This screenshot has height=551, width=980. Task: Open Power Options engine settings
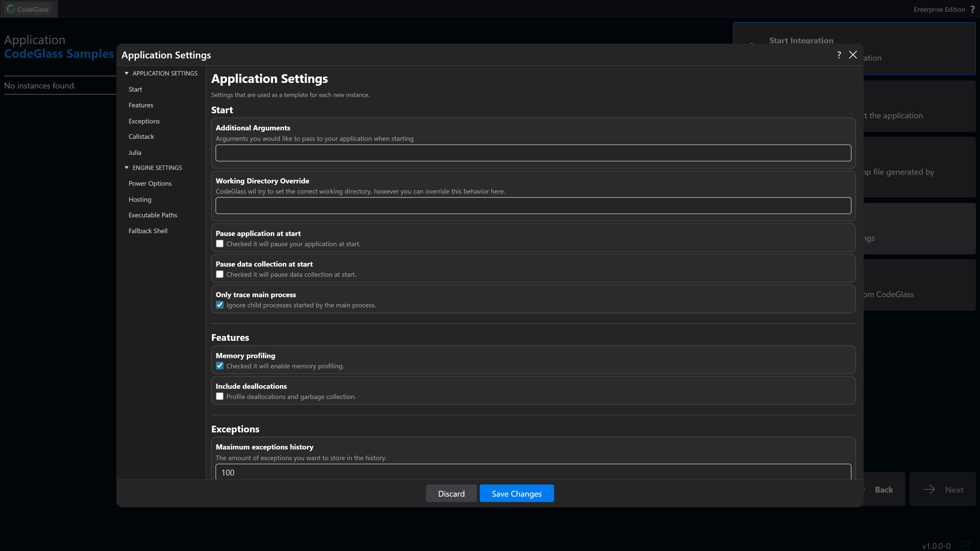(150, 183)
